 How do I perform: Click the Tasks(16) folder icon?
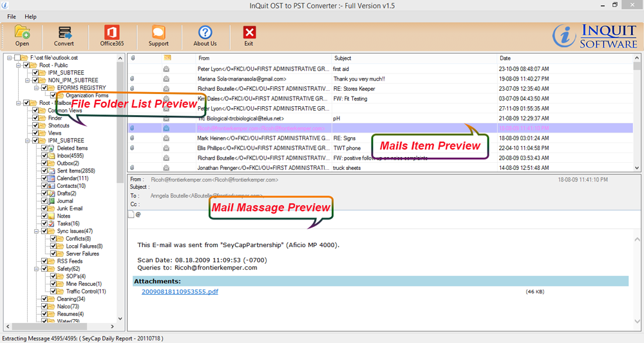[52, 223]
